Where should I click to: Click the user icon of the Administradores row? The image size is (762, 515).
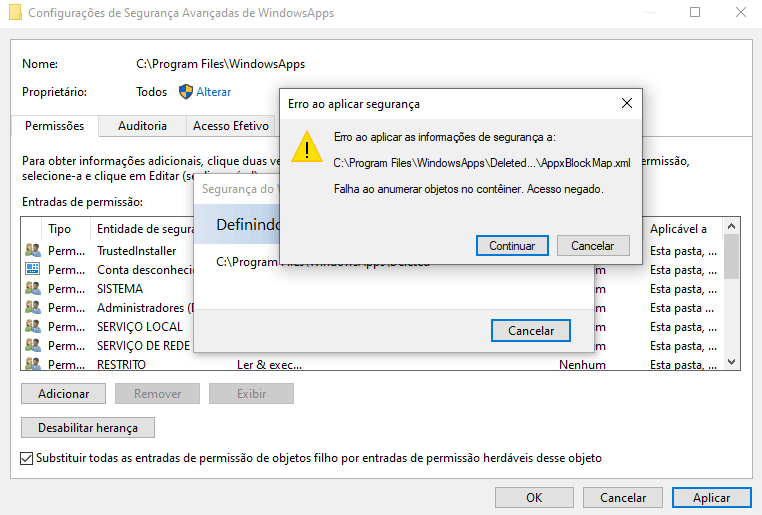point(33,307)
